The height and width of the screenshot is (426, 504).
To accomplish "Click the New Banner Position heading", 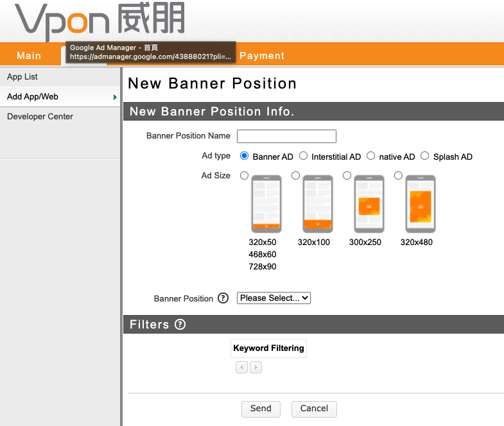I will pyautogui.click(x=212, y=83).
